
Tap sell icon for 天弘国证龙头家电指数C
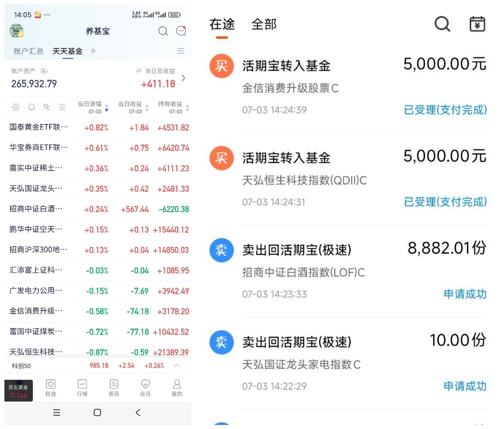click(x=222, y=342)
